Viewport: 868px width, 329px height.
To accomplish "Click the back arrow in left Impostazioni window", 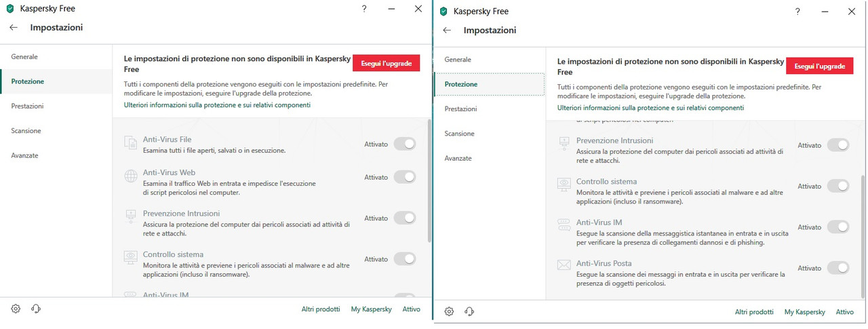I will pyautogui.click(x=14, y=28).
